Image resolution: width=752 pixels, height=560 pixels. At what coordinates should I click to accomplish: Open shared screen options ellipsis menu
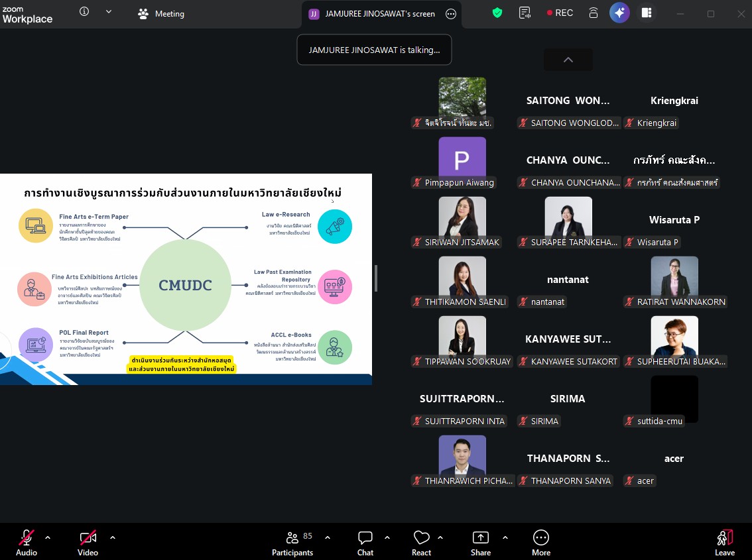pyautogui.click(x=451, y=14)
